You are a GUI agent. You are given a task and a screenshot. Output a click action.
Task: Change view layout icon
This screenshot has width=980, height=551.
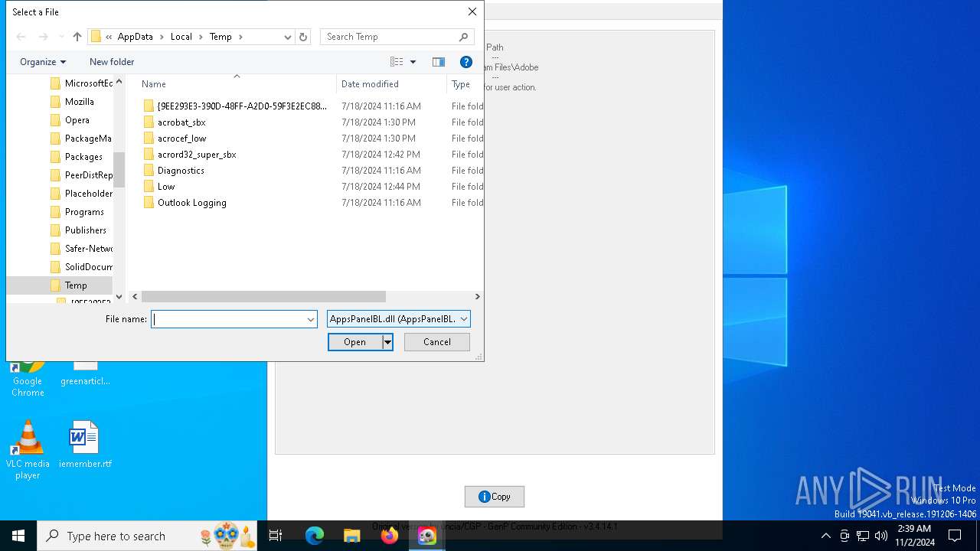pyautogui.click(x=397, y=62)
